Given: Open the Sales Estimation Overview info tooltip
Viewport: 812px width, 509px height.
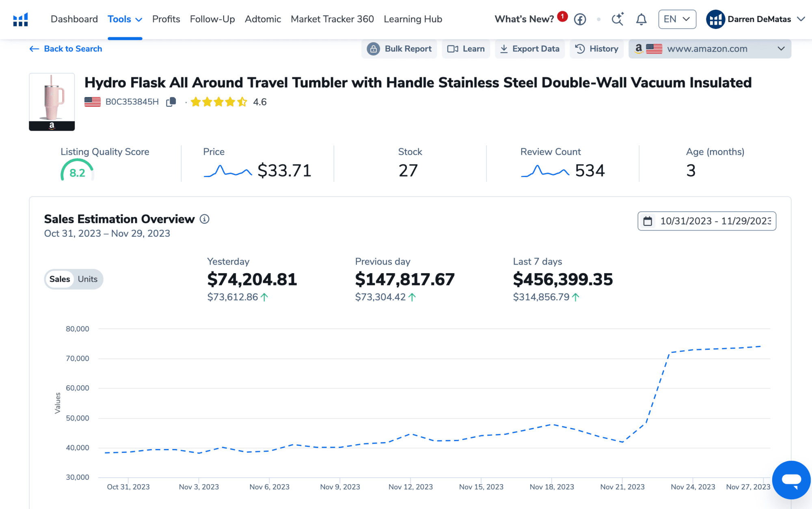Looking at the screenshot, I should pos(205,219).
